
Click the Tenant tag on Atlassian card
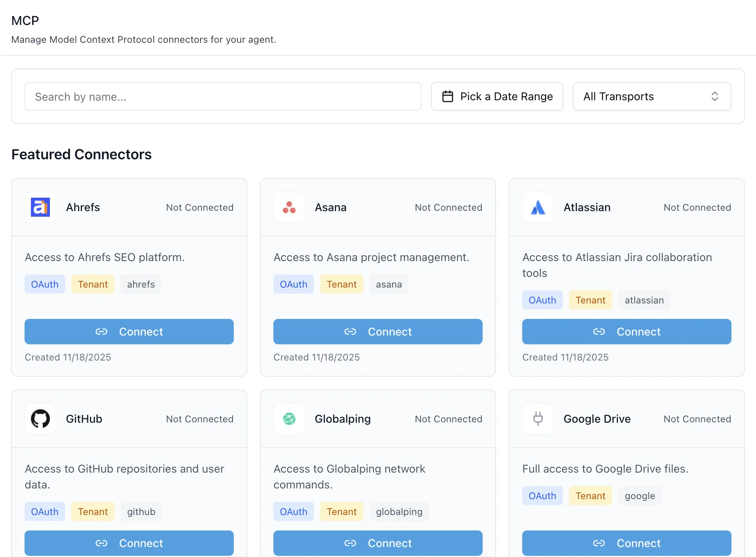pyautogui.click(x=590, y=300)
